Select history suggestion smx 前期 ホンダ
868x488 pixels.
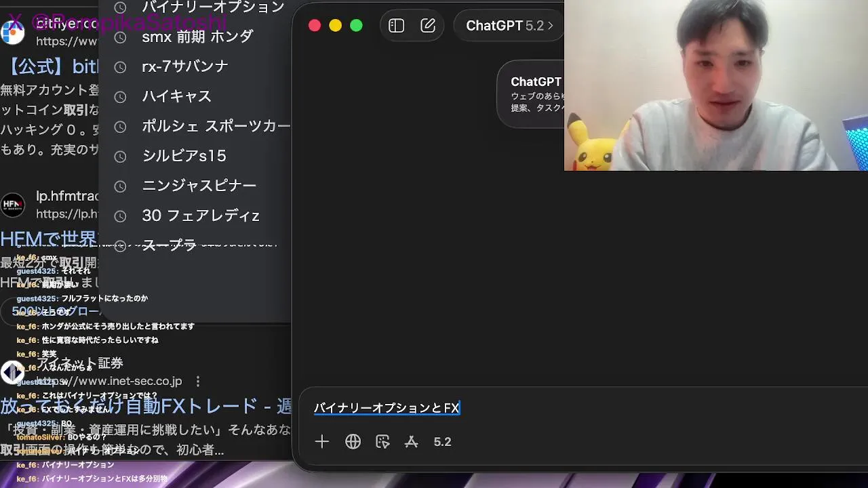click(x=197, y=37)
